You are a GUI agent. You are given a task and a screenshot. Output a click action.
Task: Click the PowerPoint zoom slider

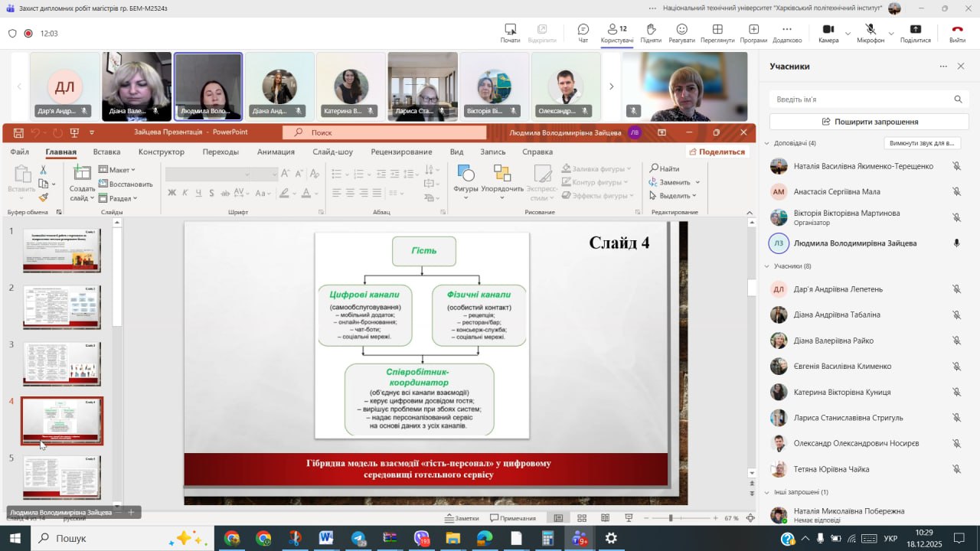click(x=671, y=518)
